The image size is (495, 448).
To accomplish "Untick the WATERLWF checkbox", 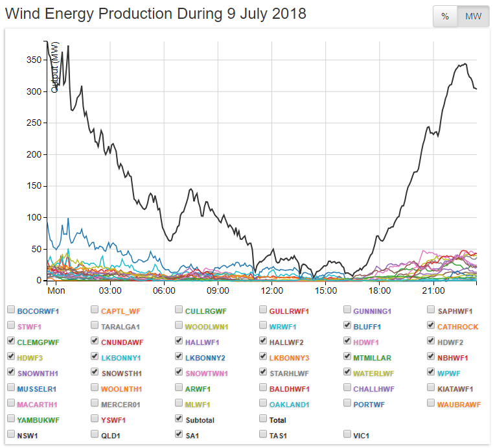I will (x=348, y=373).
